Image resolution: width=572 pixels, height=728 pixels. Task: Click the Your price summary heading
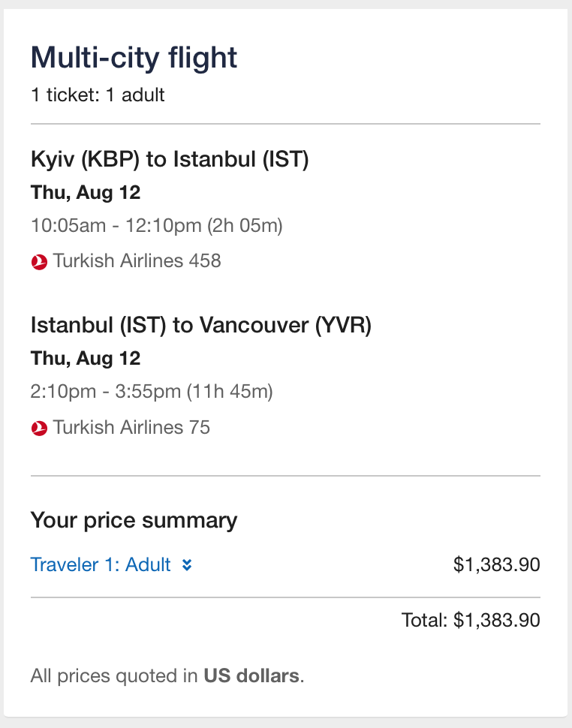[134, 520]
